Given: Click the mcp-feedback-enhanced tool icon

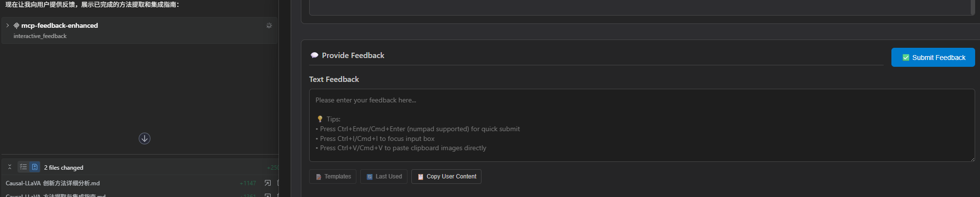Looking at the screenshot, I should pyautogui.click(x=17, y=25).
